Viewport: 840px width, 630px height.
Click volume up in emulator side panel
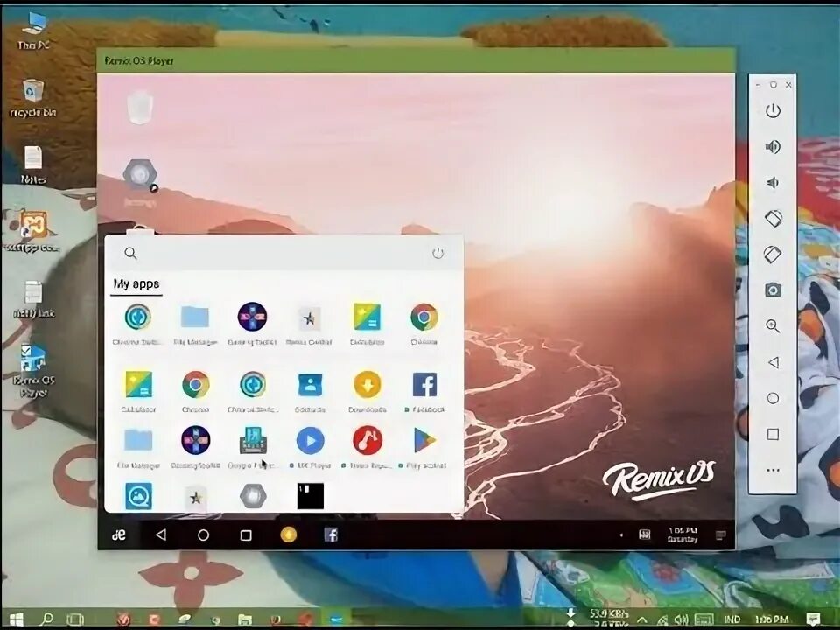pyautogui.click(x=773, y=147)
